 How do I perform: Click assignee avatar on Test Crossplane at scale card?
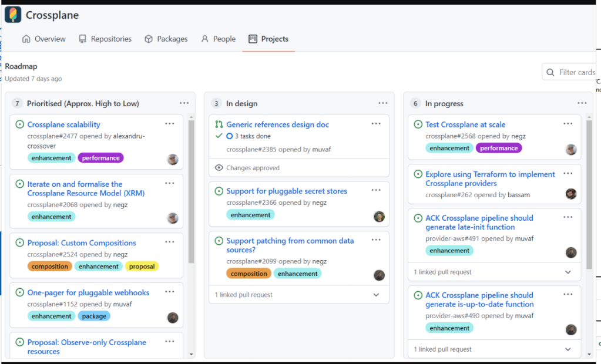click(x=571, y=150)
